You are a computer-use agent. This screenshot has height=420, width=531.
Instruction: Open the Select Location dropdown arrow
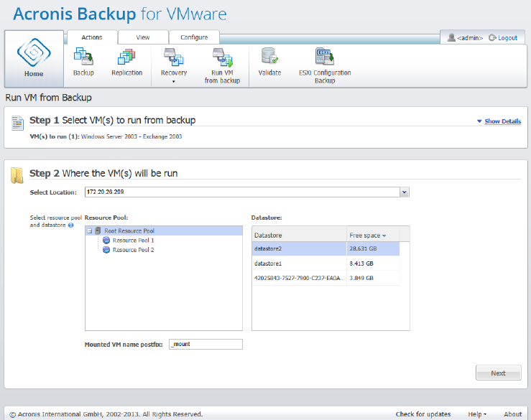(405, 192)
